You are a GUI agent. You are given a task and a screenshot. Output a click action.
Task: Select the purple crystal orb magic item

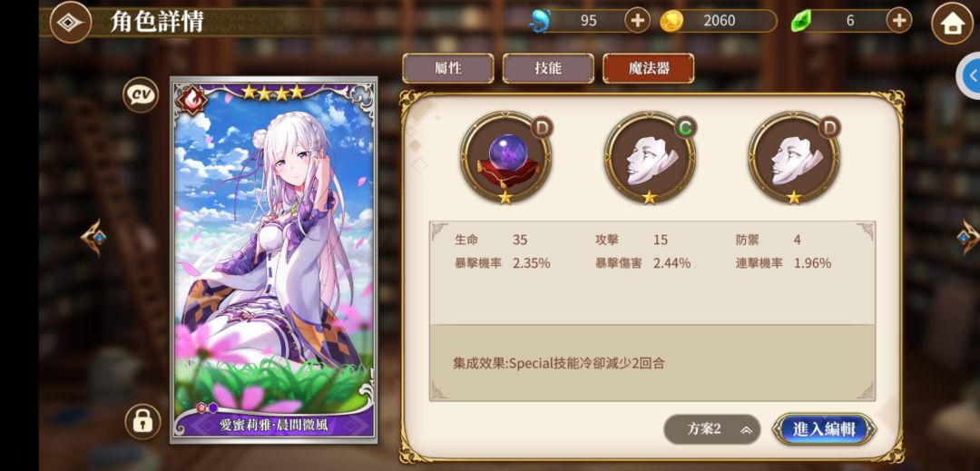pos(506,159)
